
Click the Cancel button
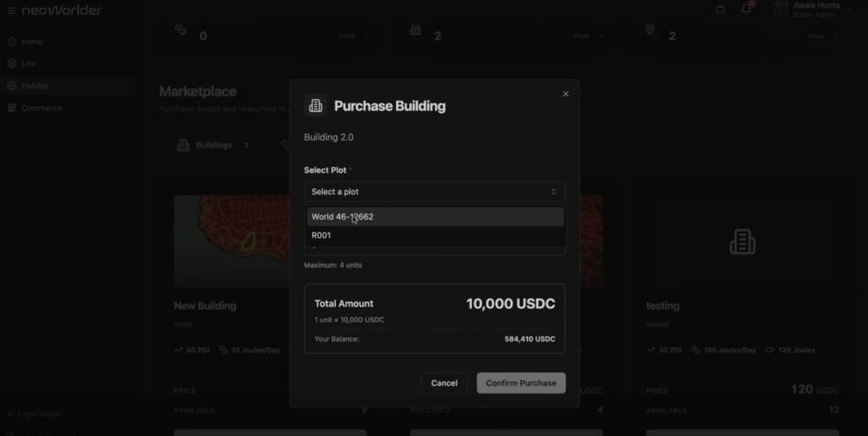(x=443, y=383)
